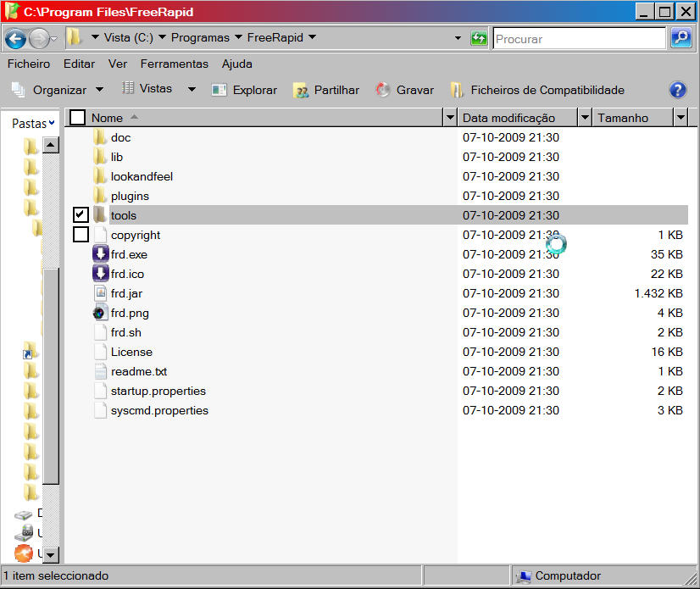Click the blue Back navigation arrow
Viewport: 700px width, 589px height.
[15, 38]
